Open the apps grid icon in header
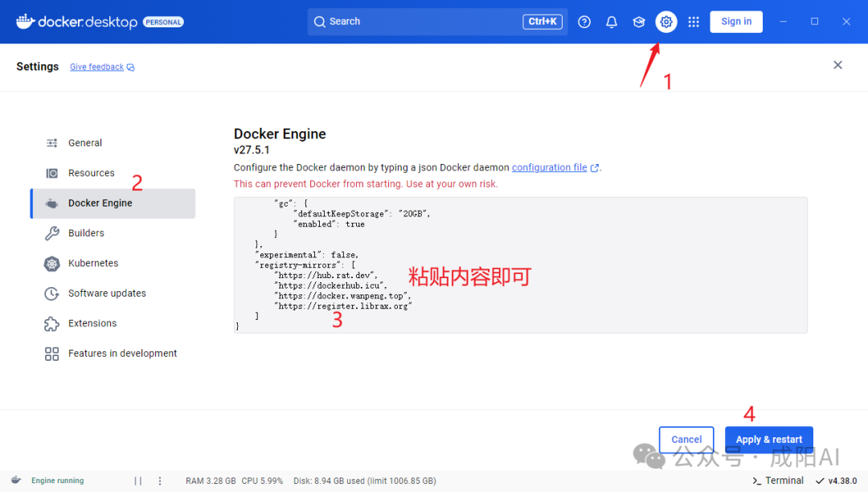Image resolution: width=868 pixels, height=492 pixels. 694,22
